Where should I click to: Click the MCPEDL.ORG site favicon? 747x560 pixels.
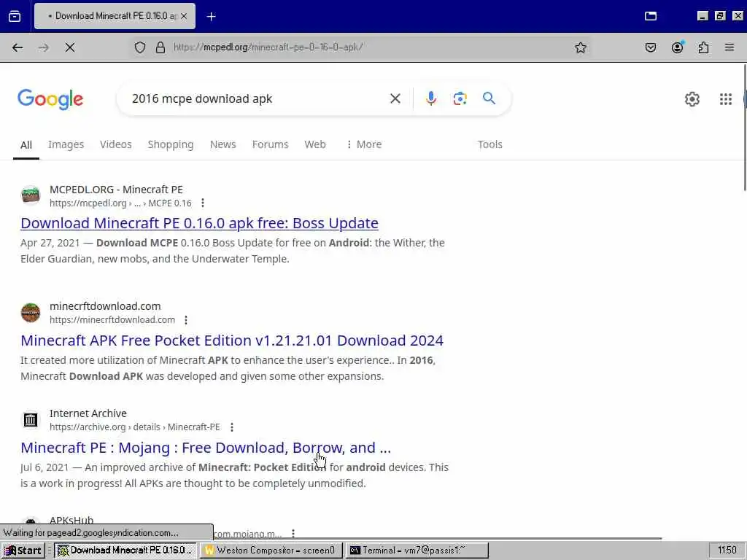click(31, 195)
